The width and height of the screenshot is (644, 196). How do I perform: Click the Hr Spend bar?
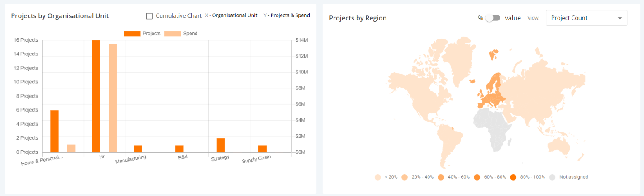(113, 98)
